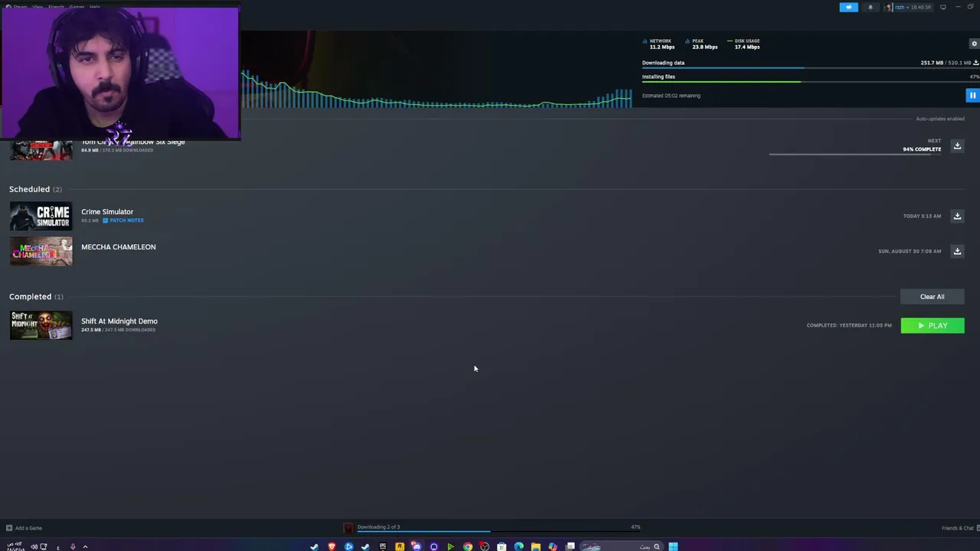The image size is (980, 551).
Task: Click the Peak speed stat
Action: tap(701, 44)
